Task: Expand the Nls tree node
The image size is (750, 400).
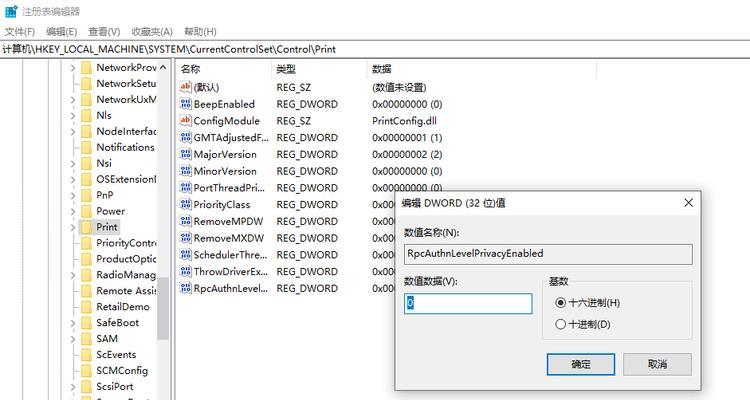Action: [x=73, y=116]
